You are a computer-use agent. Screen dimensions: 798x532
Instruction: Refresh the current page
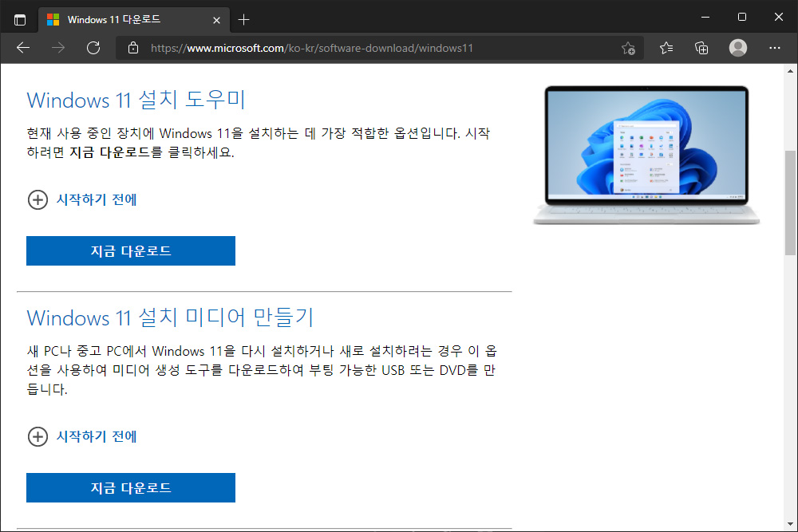pyautogui.click(x=93, y=48)
